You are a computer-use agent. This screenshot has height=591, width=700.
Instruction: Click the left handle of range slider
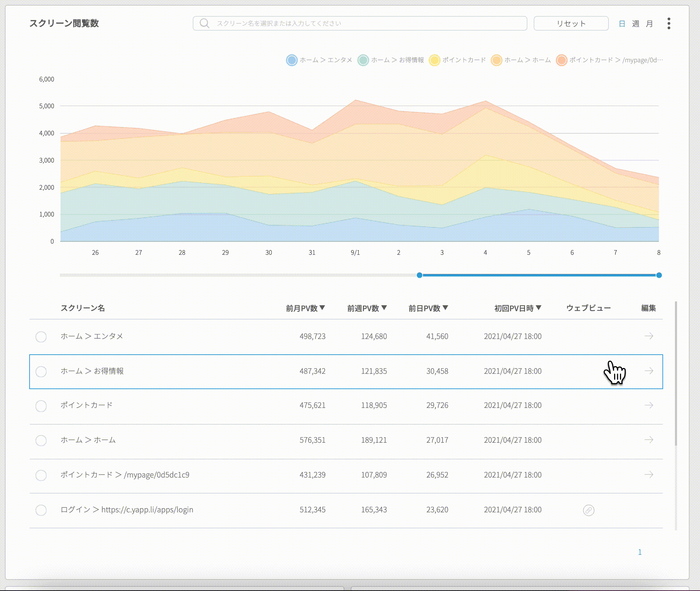[x=419, y=275]
